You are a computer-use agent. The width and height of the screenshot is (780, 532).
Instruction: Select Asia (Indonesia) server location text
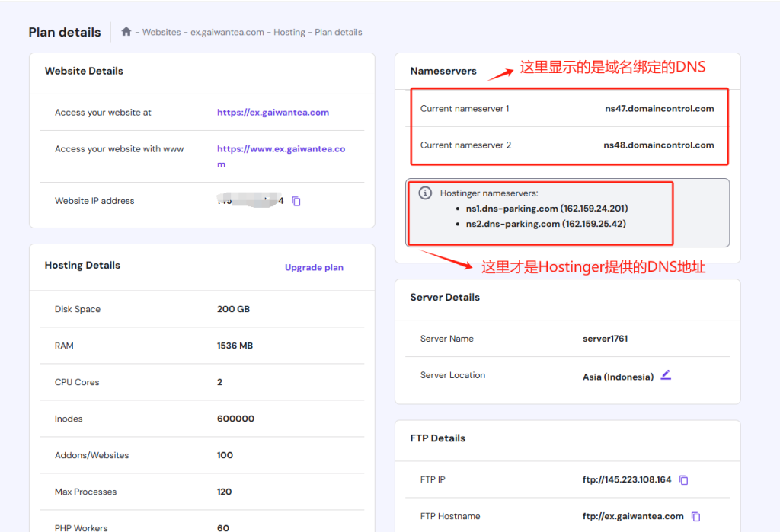617,375
